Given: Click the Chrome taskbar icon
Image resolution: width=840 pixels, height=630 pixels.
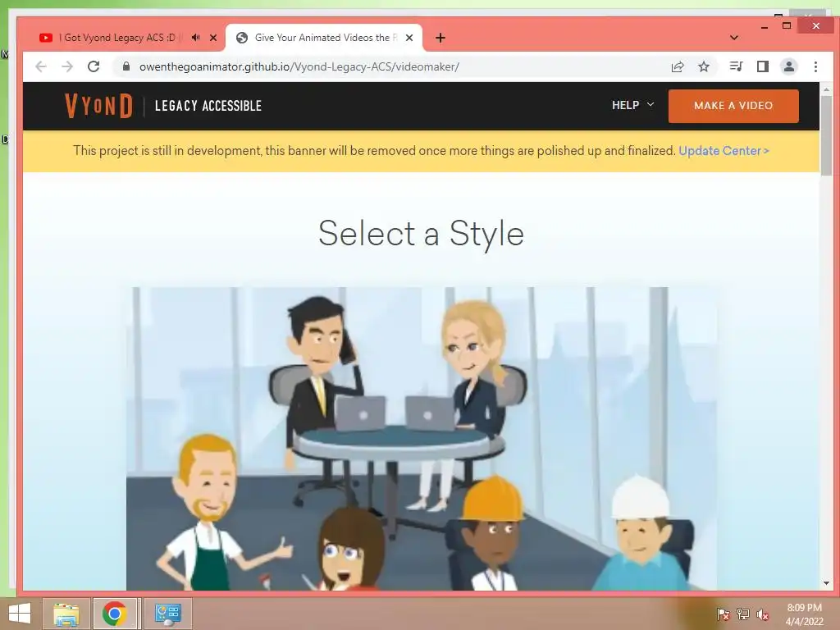Looking at the screenshot, I should [x=115, y=614].
